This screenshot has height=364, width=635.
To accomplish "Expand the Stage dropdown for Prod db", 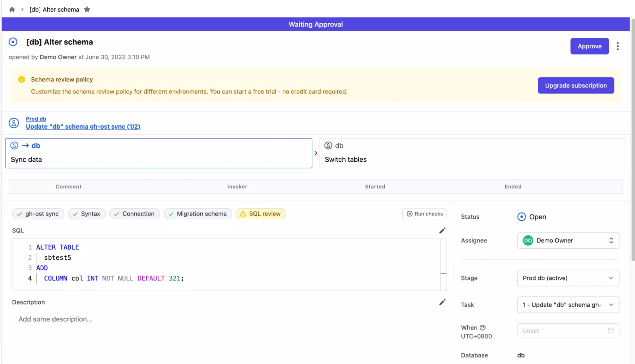I will [611, 278].
